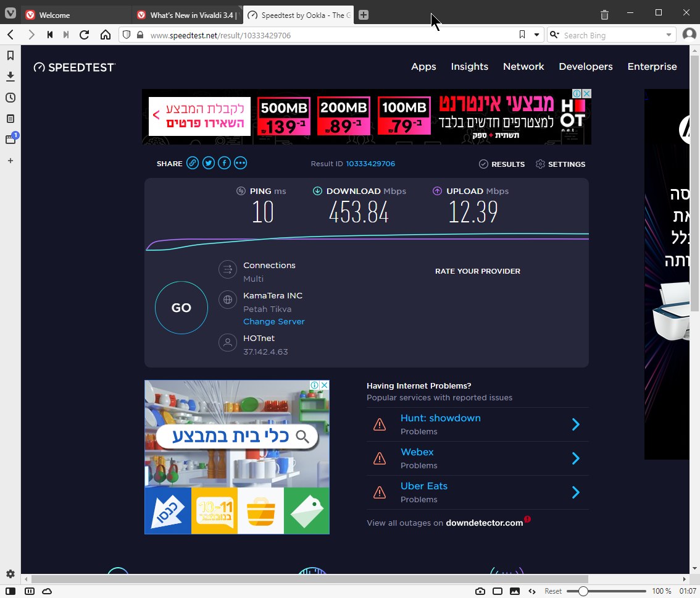This screenshot has height=598, width=700.
Task: Visit downdetector.com link
Action: 485,523
